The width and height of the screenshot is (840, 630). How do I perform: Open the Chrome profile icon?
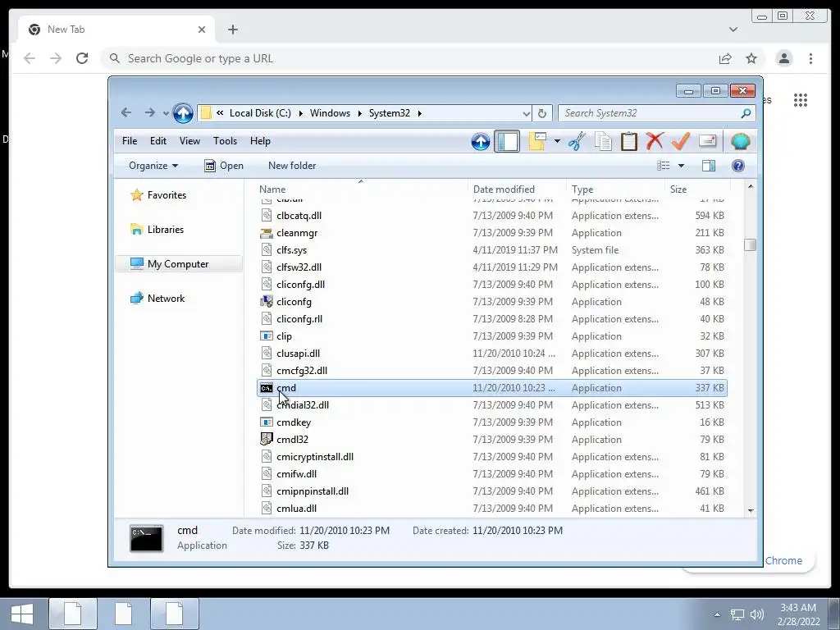point(784,58)
